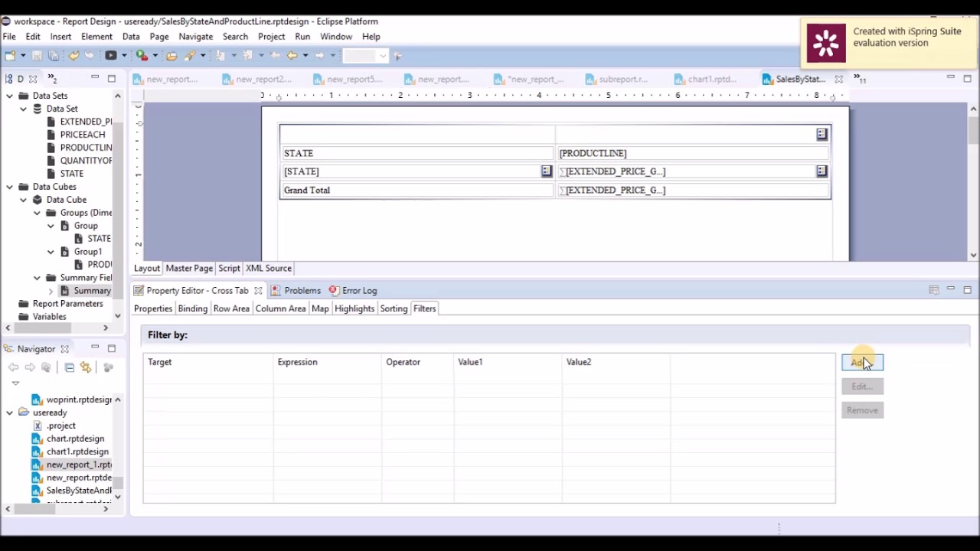Collapse the Group1 node
The height and width of the screenshot is (551, 980).
(51, 252)
